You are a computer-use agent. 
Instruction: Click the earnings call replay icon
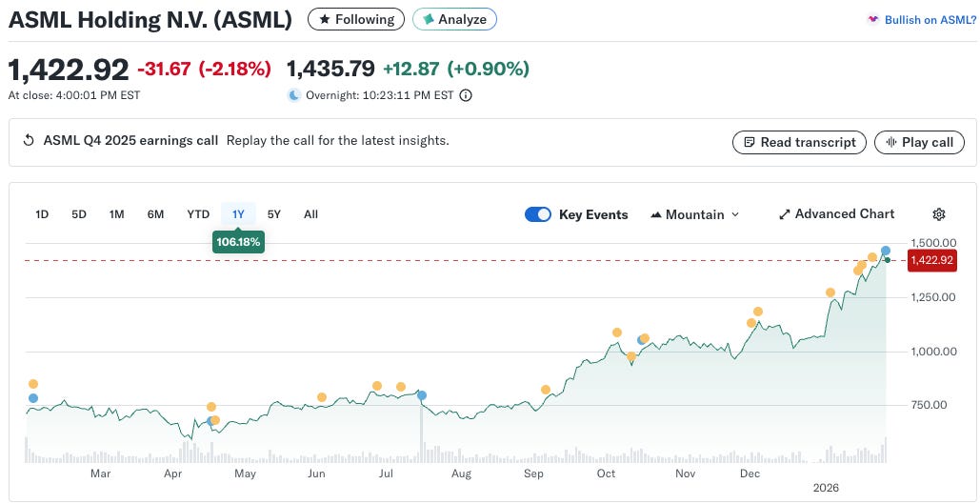click(29, 141)
